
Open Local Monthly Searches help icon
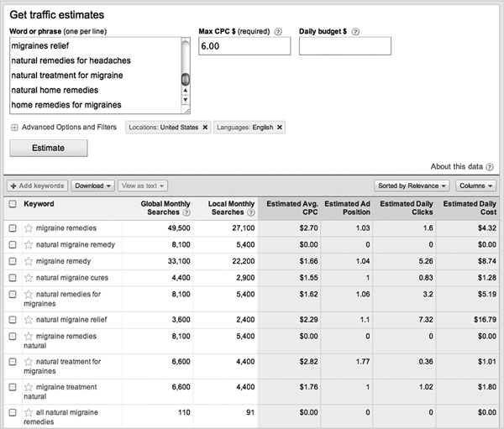[251, 212]
